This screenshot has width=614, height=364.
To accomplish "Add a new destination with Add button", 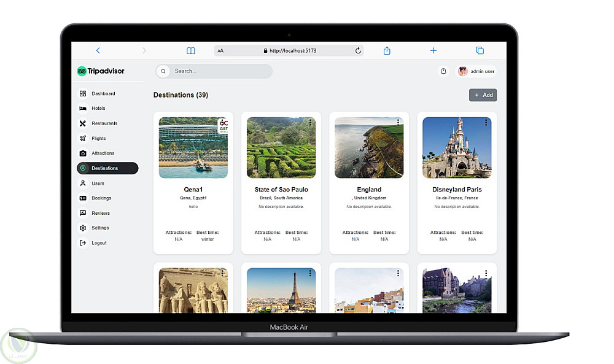I will [483, 95].
